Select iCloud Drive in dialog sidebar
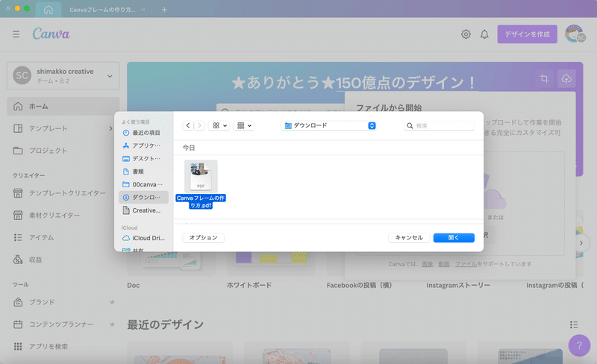597x364 pixels. (x=143, y=238)
